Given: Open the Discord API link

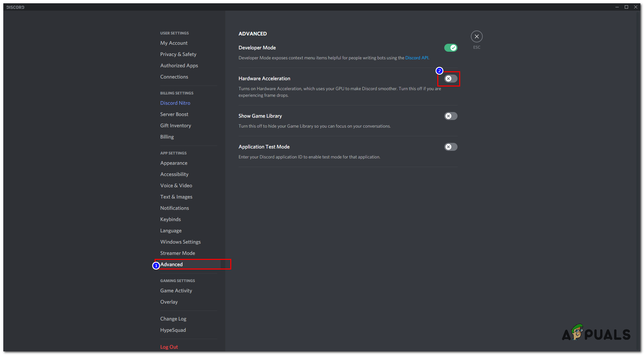Looking at the screenshot, I should click(x=416, y=58).
